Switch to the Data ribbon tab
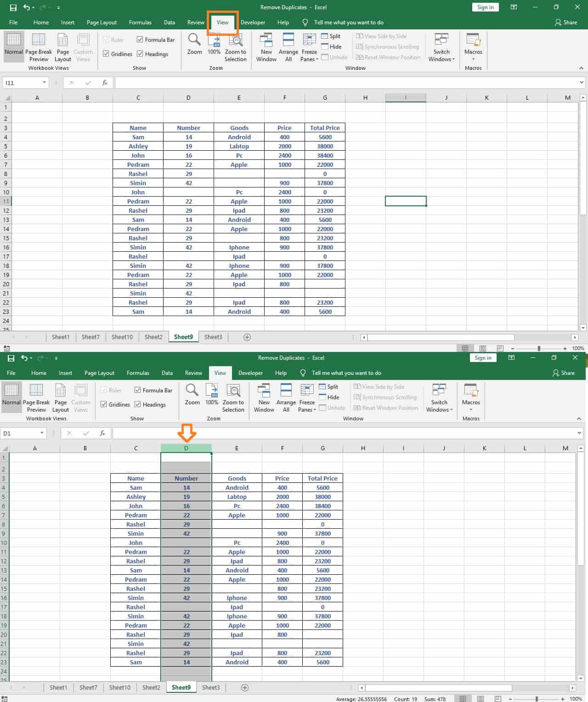Screen dimensions: 588x702 (169, 22)
